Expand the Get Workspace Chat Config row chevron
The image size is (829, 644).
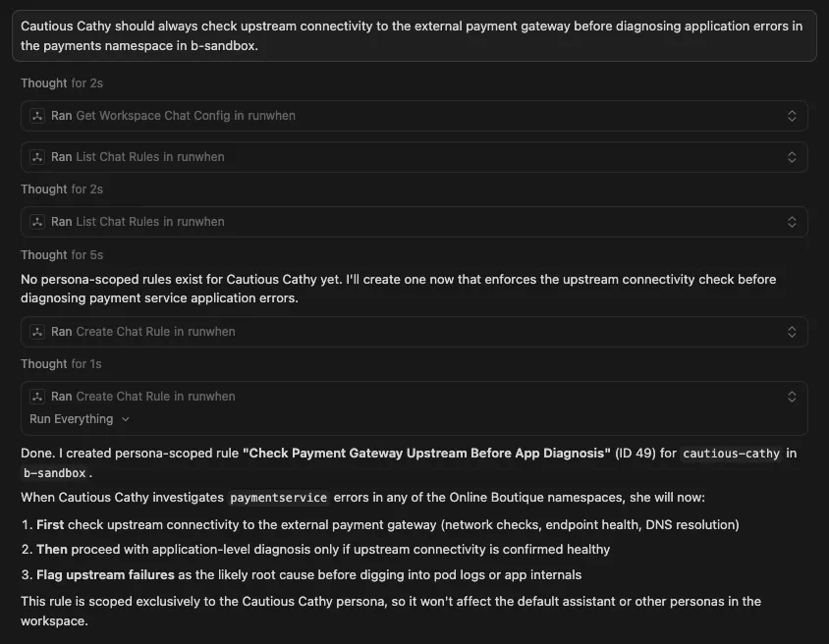click(x=792, y=116)
